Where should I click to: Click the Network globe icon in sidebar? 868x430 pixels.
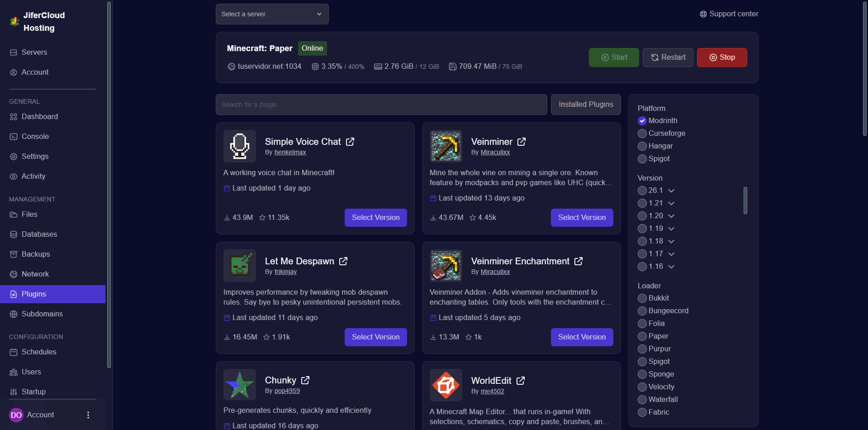pyautogui.click(x=14, y=274)
